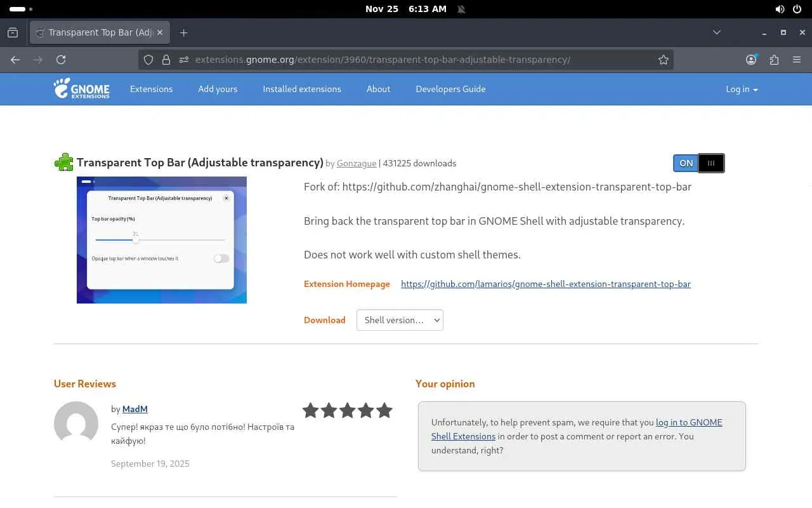Screen dimensions: 812x508
Task: Open browser extensions puzzle icon
Action: point(774,60)
